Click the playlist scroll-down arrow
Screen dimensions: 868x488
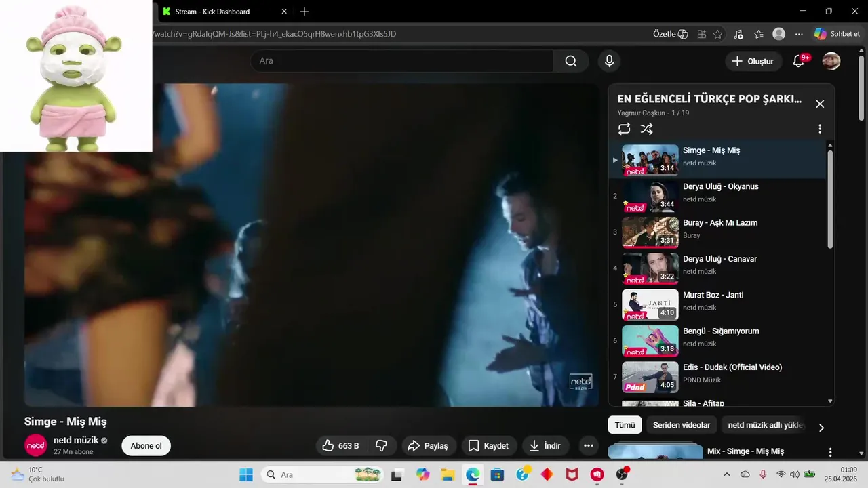click(x=831, y=401)
